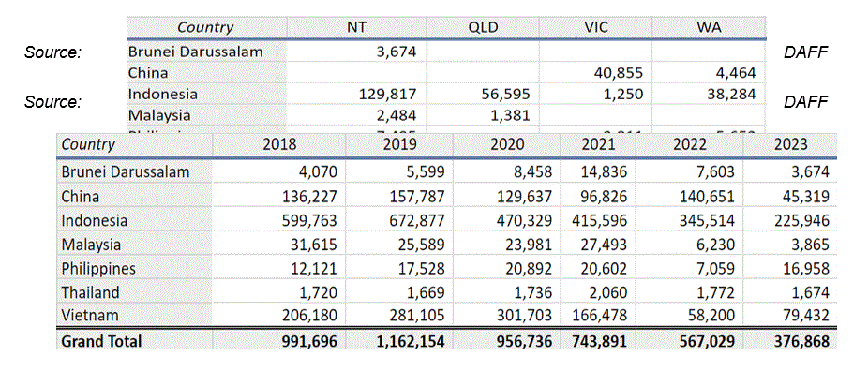Select Grand Total 2023 value 376,868

802,341
